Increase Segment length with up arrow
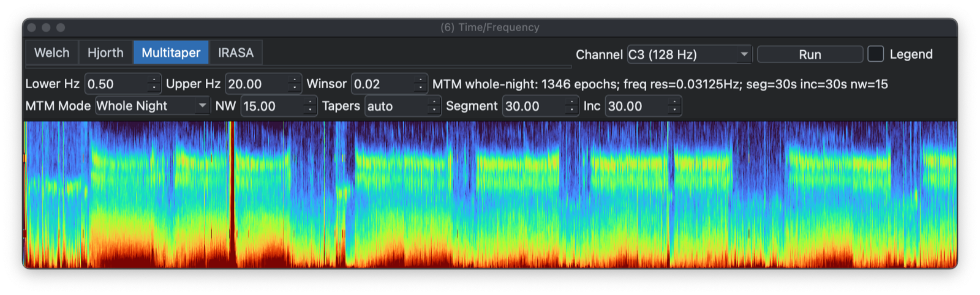 coord(572,102)
